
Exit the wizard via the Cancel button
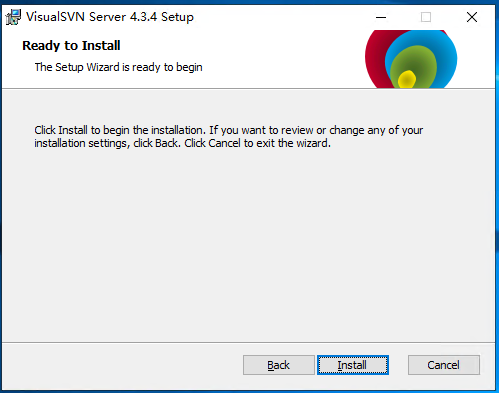[x=444, y=365]
